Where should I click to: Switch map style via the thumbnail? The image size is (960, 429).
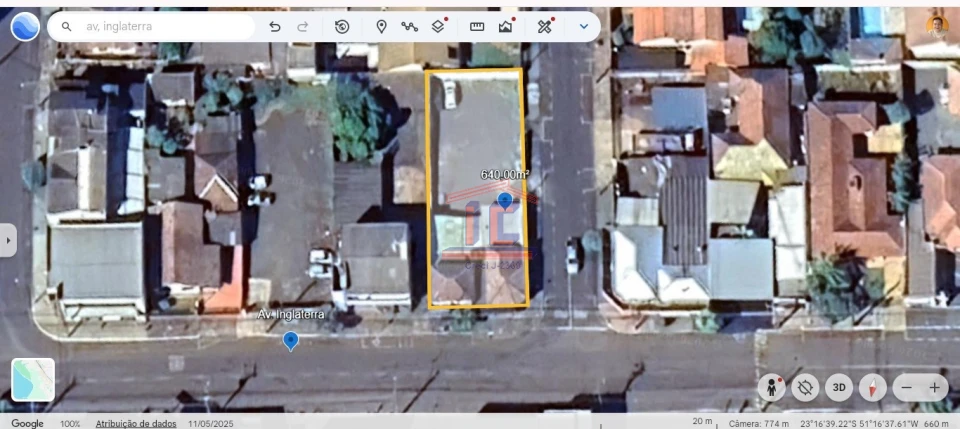33,380
